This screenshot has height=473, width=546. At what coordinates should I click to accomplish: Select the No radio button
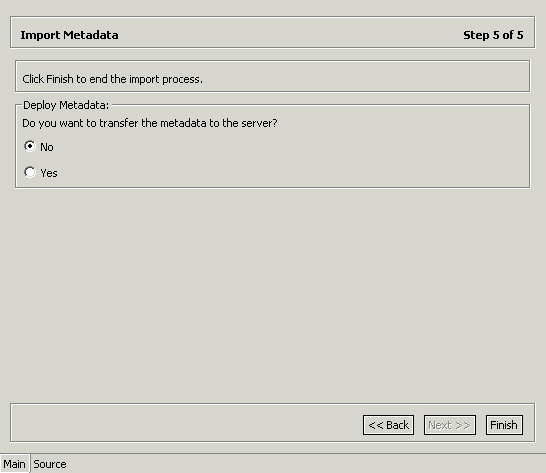(30, 146)
